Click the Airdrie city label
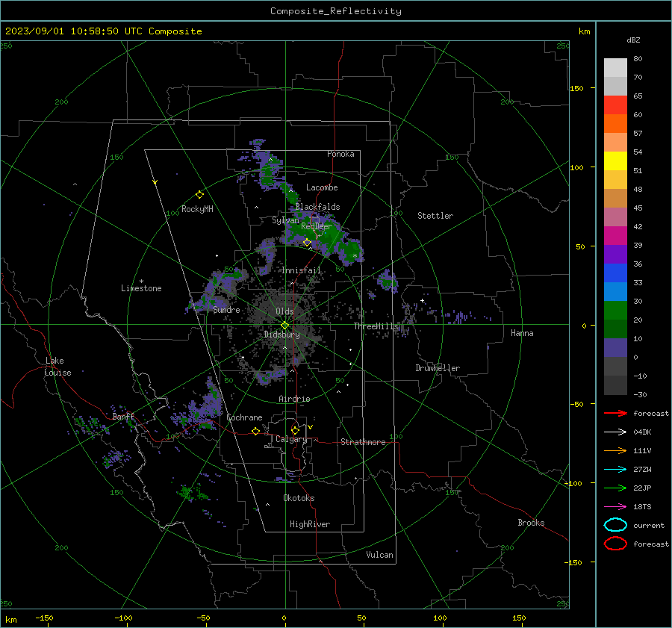The width and height of the screenshot is (672, 628). pyautogui.click(x=294, y=399)
